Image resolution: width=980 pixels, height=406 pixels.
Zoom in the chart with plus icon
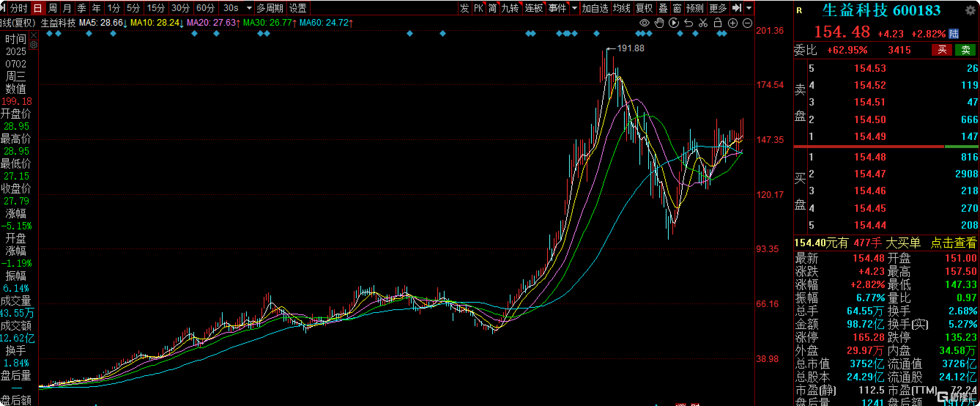(733, 23)
